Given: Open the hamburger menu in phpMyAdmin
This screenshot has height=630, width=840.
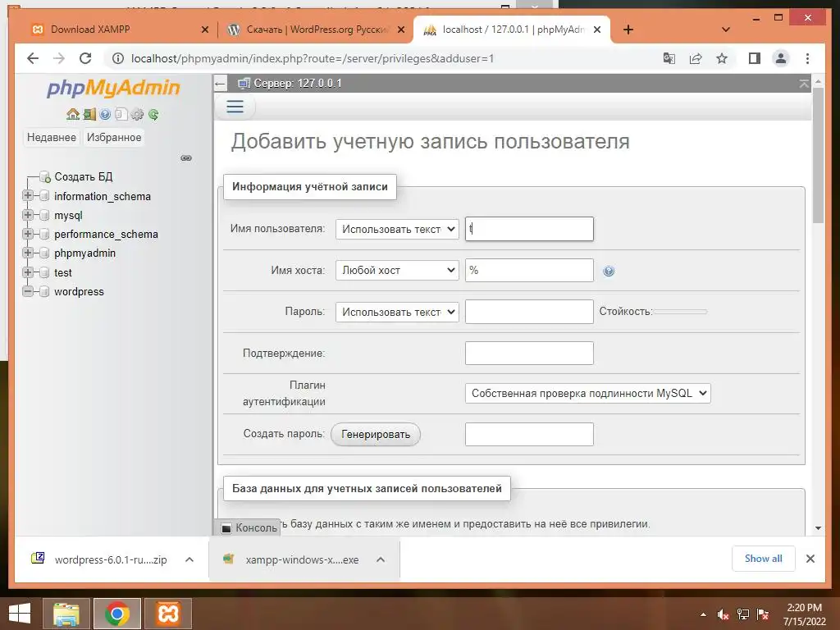Looking at the screenshot, I should (235, 107).
